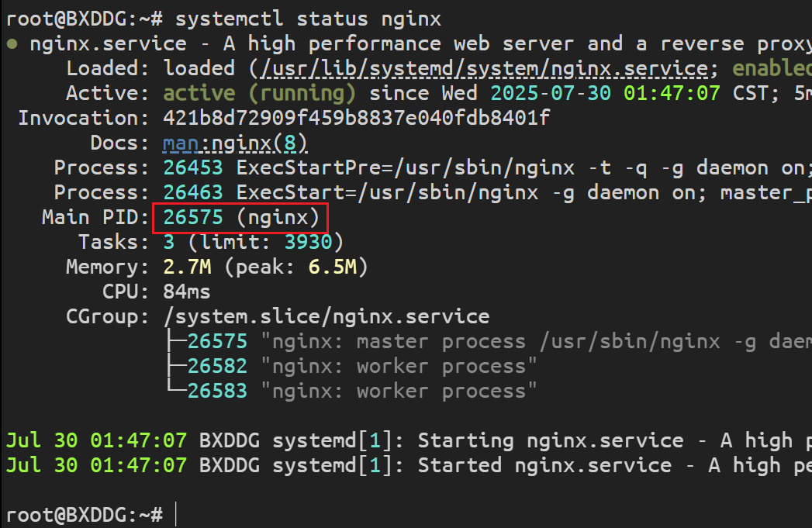Click the date 2025-07-30 in the Active line
Image resolution: width=812 pixels, height=528 pixels.
click(551, 94)
